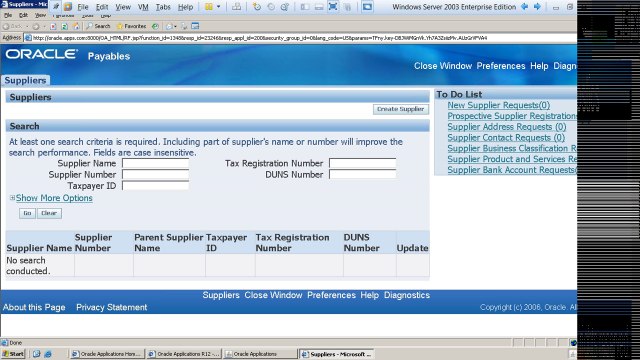Click Preferences in top header

tap(501, 66)
